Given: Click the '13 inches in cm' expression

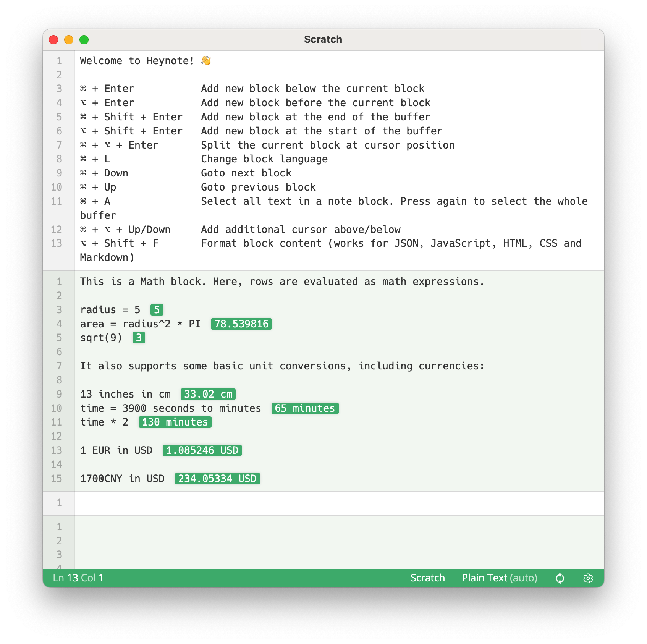Looking at the screenshot, I should [125, 394].
